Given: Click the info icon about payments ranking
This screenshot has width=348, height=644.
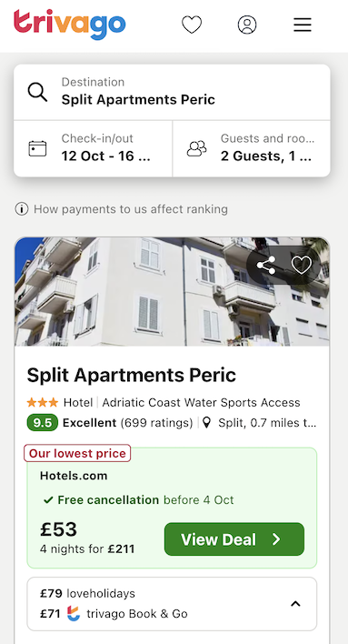Looking at the screenshot, I should coord(21,209).
